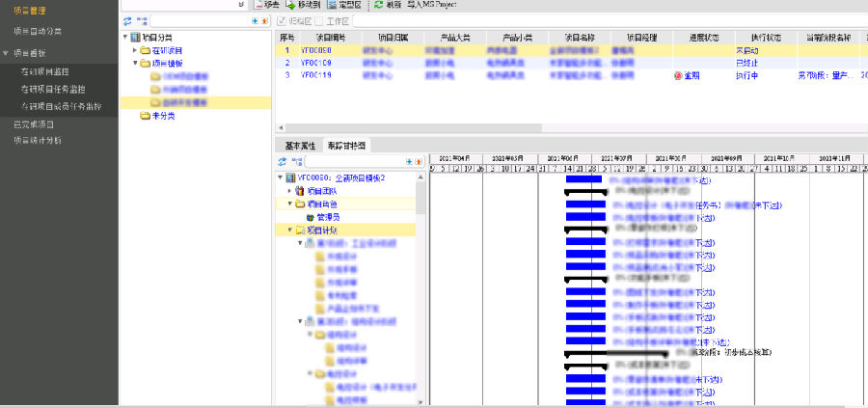Viewport: 868px width, 408px height.
Task: Collapse the 项目看板 sidebar section
Action: [x=6, y=53]
